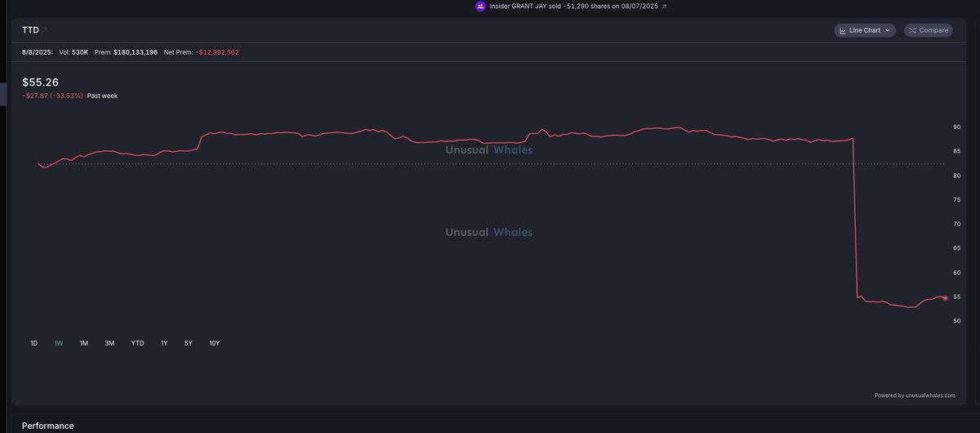Screen dimensions: 980x433
Task: Click the red Net Prem value
Action: [x=217, y=52]
